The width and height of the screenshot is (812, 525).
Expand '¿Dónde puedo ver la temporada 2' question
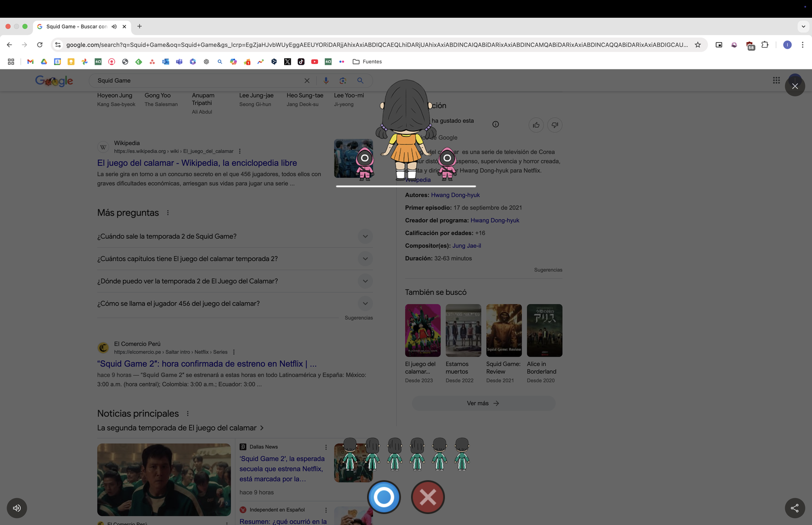coord(365,281)
